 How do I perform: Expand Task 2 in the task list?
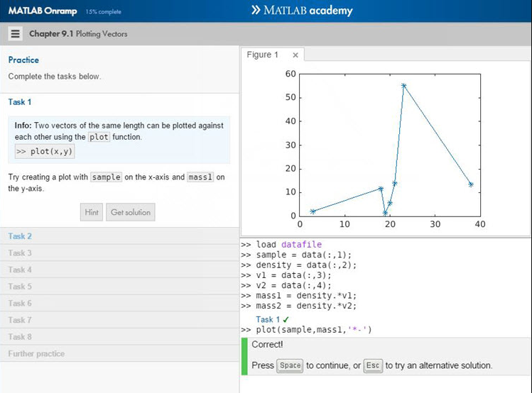coord(20,236)
